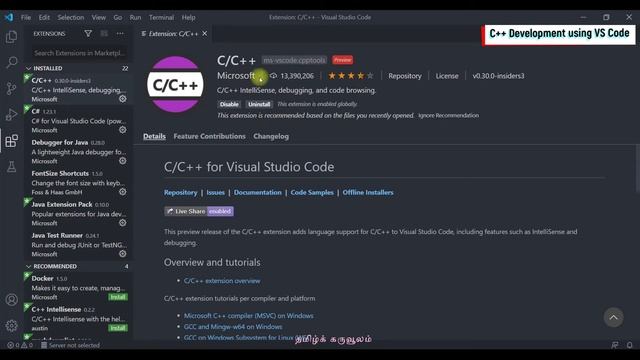Open manage gear for FontSize Shortcuts
640x360 pixels.
[x=122, y=192]
